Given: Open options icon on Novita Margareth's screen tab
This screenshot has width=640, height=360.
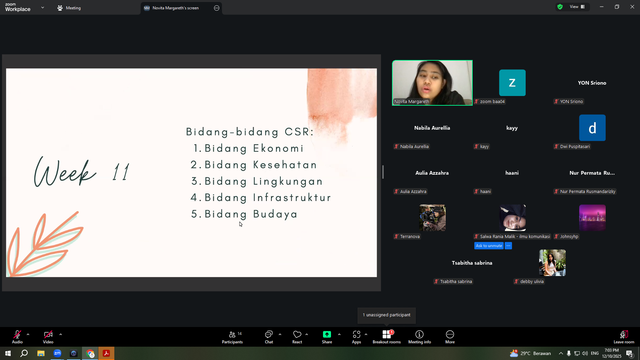Looking at the screenshot, I should [x=216, y=8].
